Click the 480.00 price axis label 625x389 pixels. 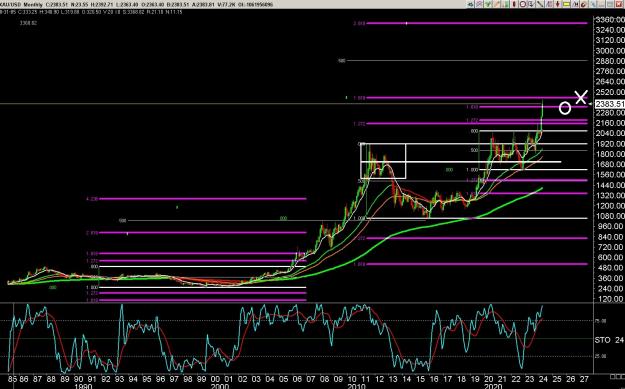611,268
